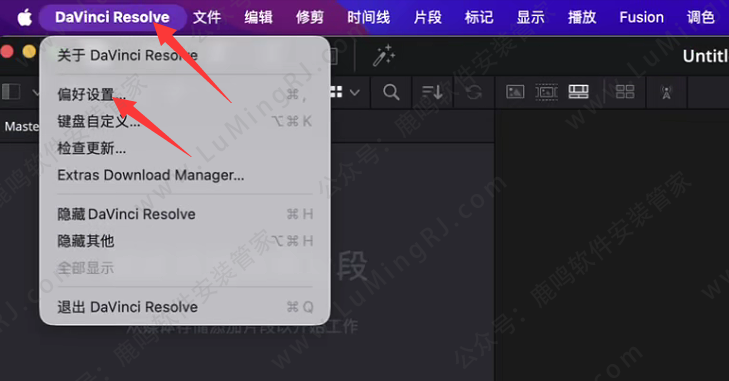Open the 编辑 menu

pyautogui.click(x=258, y=18)
